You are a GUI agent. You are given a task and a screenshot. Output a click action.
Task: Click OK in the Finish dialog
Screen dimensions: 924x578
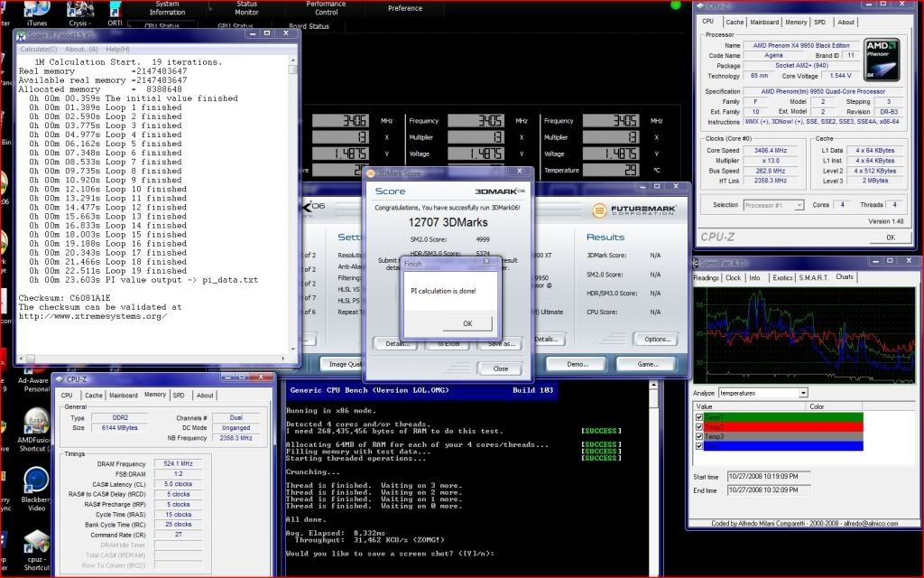click(467, 323)
